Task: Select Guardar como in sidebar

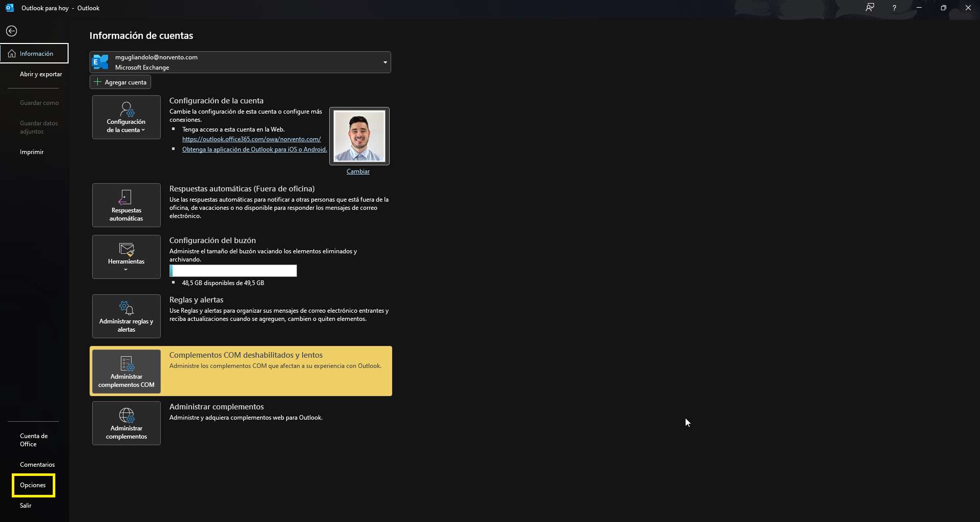Action: pyautogui.click(x=39, y=103)
